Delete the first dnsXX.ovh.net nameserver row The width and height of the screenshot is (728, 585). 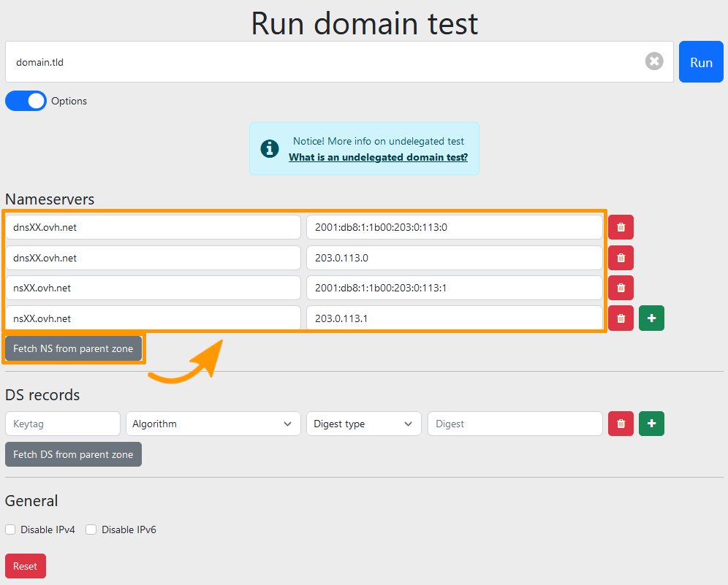(621, 227)
